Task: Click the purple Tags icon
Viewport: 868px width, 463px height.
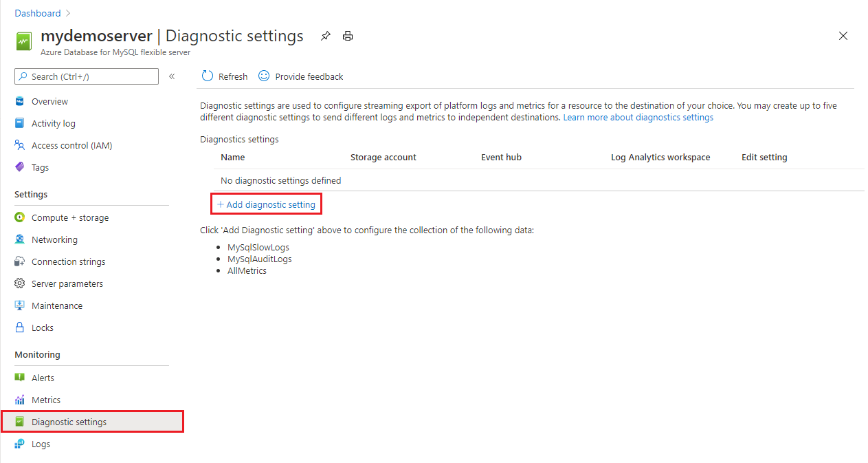Action: point(20,167)
